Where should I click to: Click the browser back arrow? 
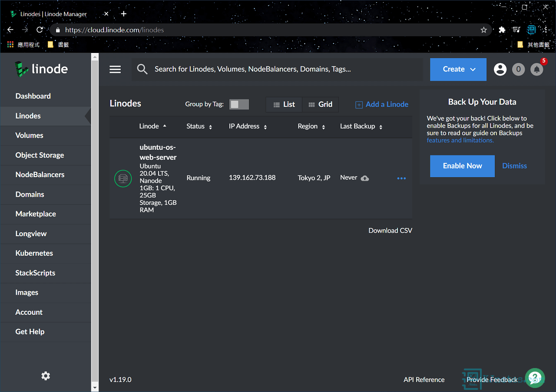click(x=10, y=30)
